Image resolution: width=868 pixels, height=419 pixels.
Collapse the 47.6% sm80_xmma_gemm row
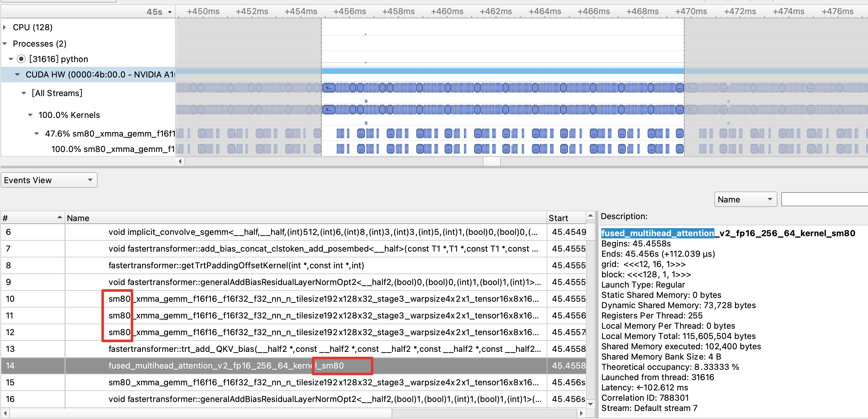coord(37,134)
